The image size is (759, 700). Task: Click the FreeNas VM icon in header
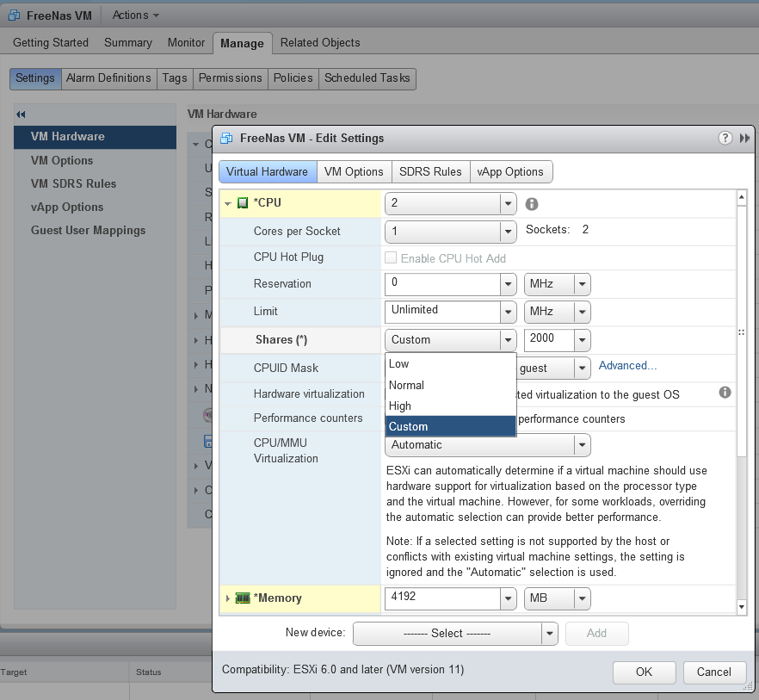pos(14,15)
